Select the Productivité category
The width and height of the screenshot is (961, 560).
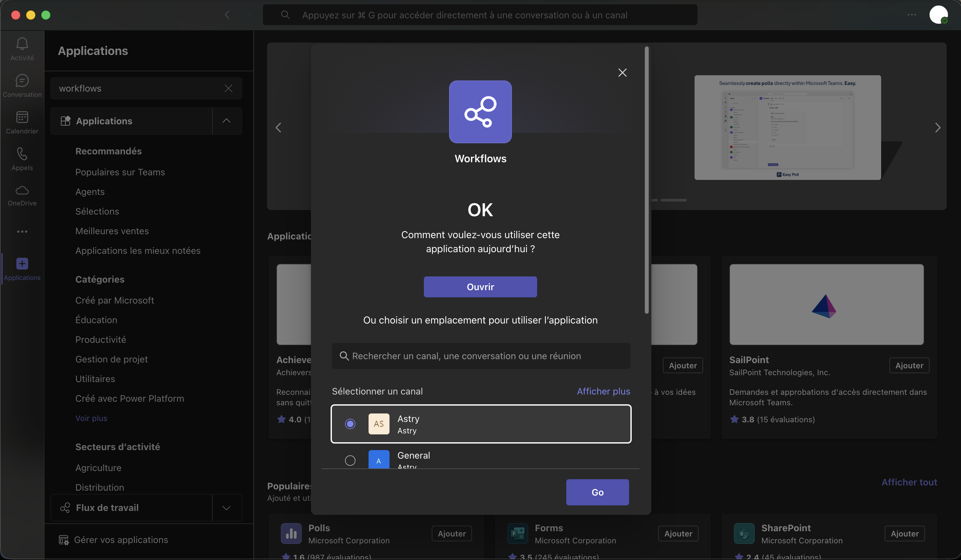[x=101, y=340]
